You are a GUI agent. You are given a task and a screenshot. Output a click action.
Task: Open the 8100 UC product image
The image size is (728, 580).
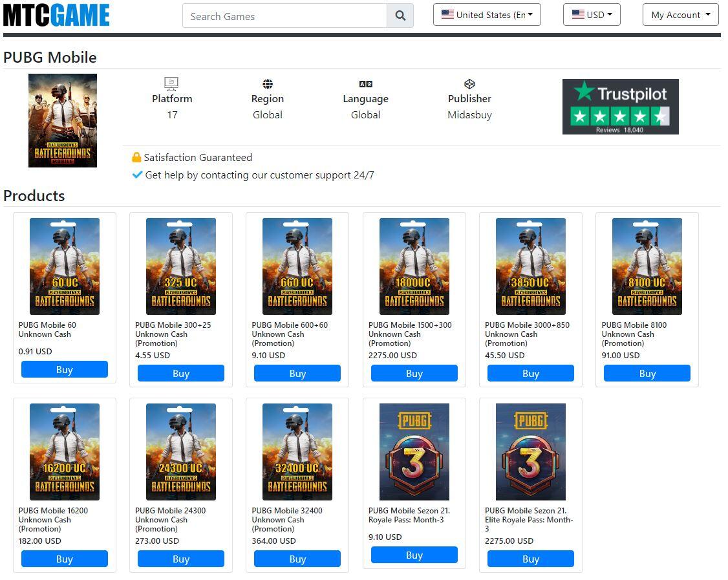647,266
